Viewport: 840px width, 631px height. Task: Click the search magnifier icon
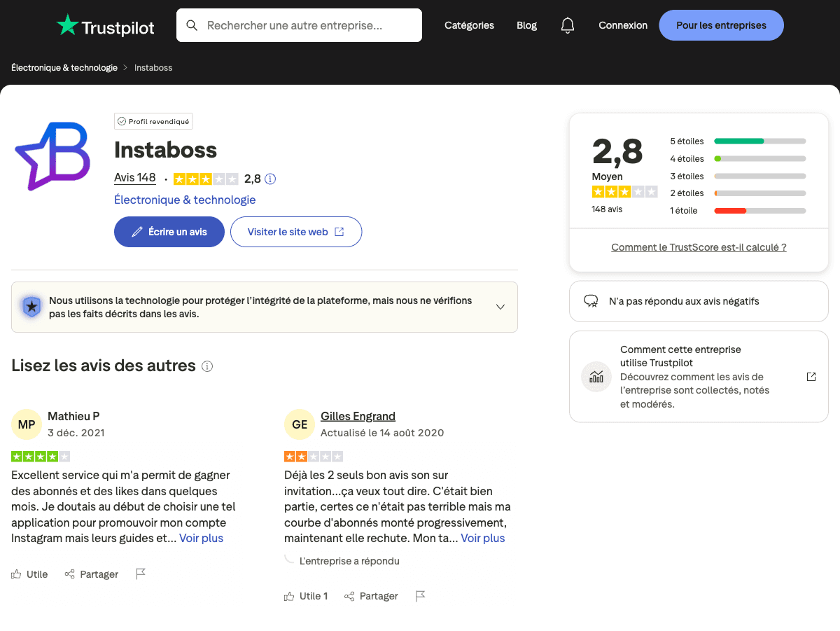pyautogui.click(x=192, y=25)
